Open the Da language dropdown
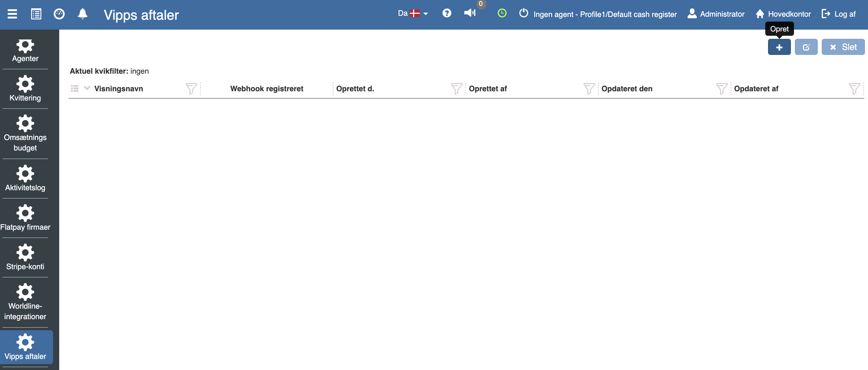The height and width of the screenshot is (370, 868). tap(413, 14)
